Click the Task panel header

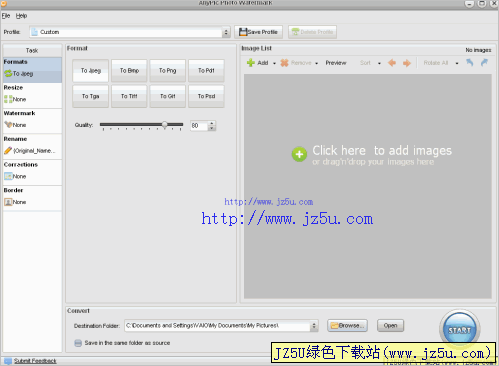click(x=32, y=50)
